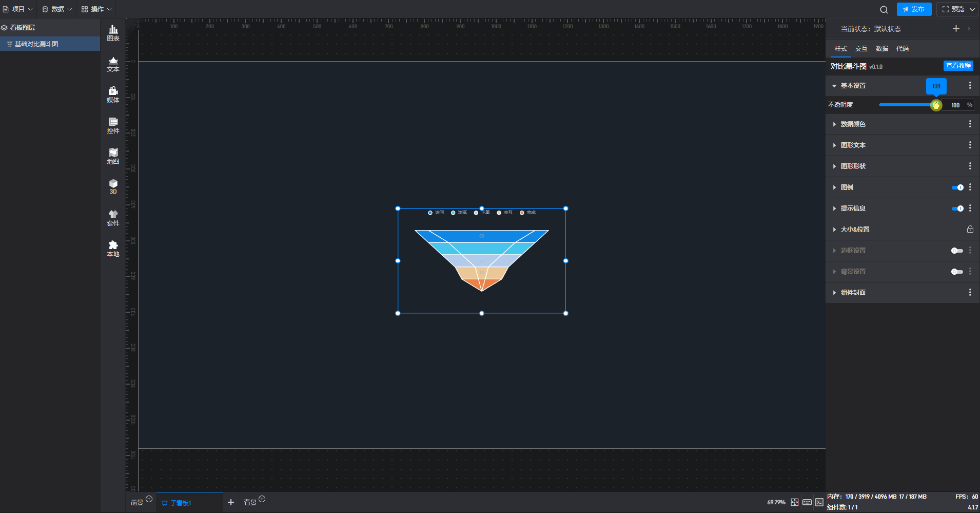Open the 地图 map components icon
This screenshot has height=513, width=980.
[113, 156]
